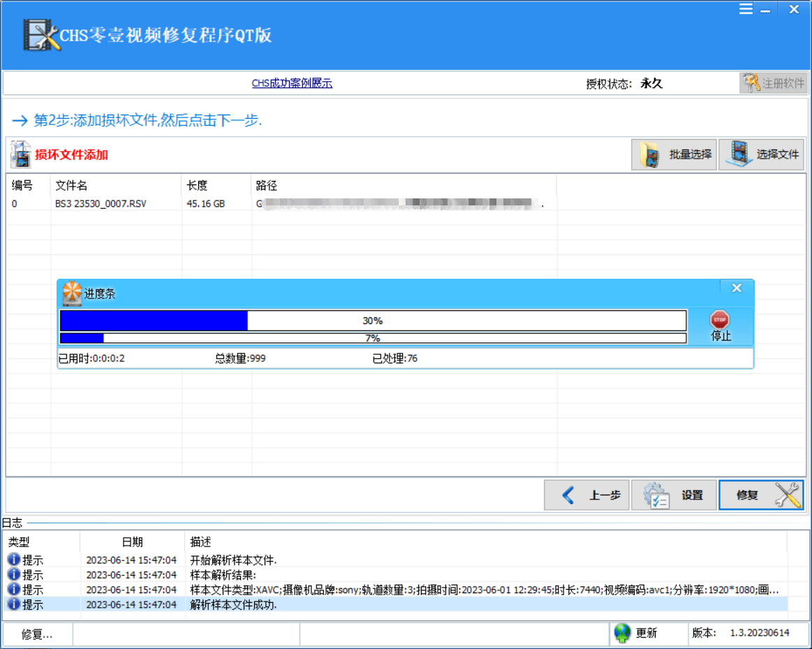Select file BS3 23530_0007.RSV in the list
The width and height of the screenshot is (812, 649).
[101, 203]
